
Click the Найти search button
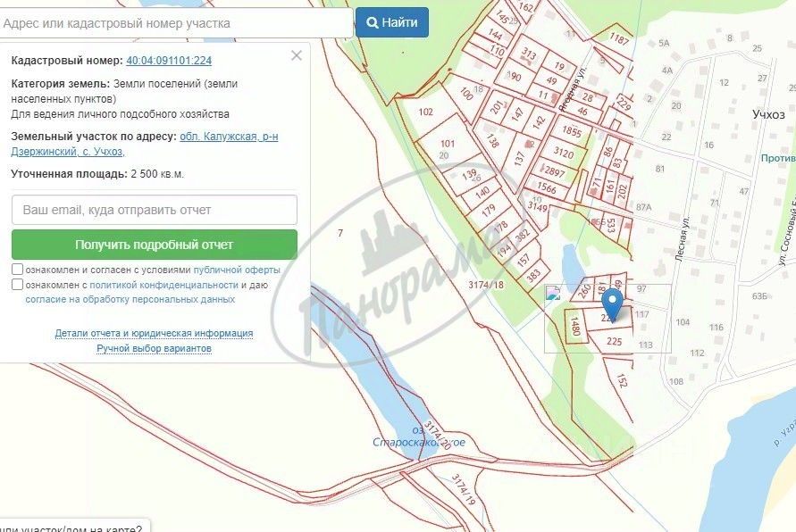[x=392, y=22]
